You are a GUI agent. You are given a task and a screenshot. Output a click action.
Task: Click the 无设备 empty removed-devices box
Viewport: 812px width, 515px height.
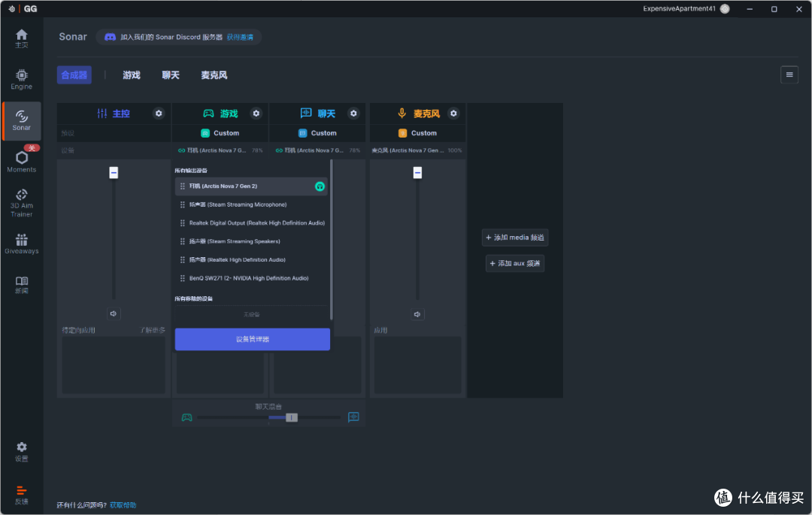pyautogui.click(x=252, y=314)
